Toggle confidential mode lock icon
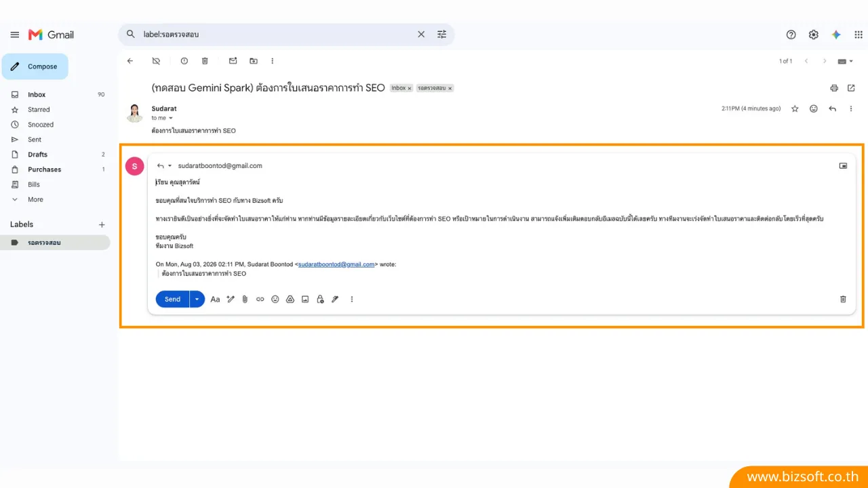The image size is (868, 488). point(320,299)
